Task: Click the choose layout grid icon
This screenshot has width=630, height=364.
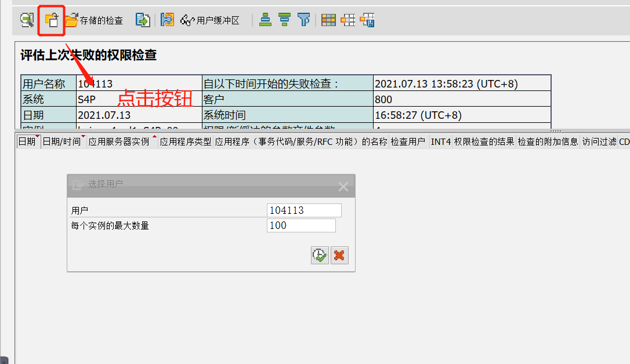Action: [328, 19]
